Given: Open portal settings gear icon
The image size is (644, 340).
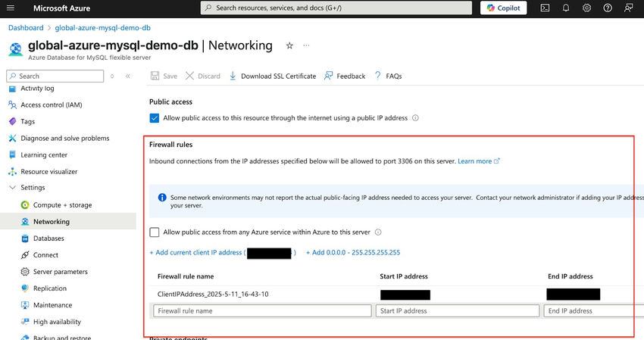Looking at the screenshot, I should click(586, 8).
